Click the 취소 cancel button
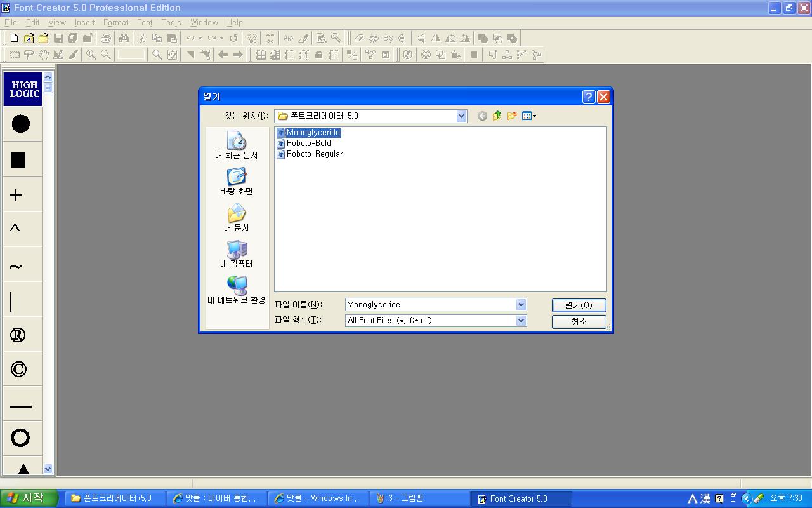Viewport: 812px width, 508px height. click(x=579, y=321)
